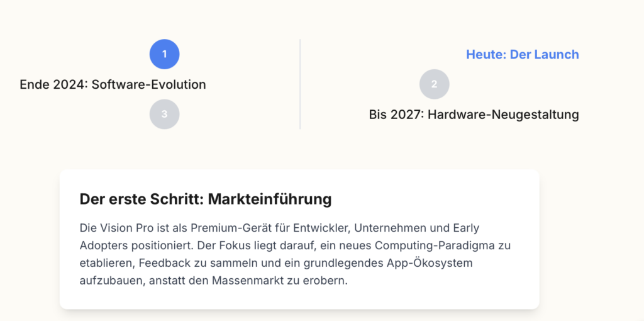Viewport: 644px width, 321px height.
Task: Open the 'Heute: Der Launch' step label
Action: (x=523, y=54)
